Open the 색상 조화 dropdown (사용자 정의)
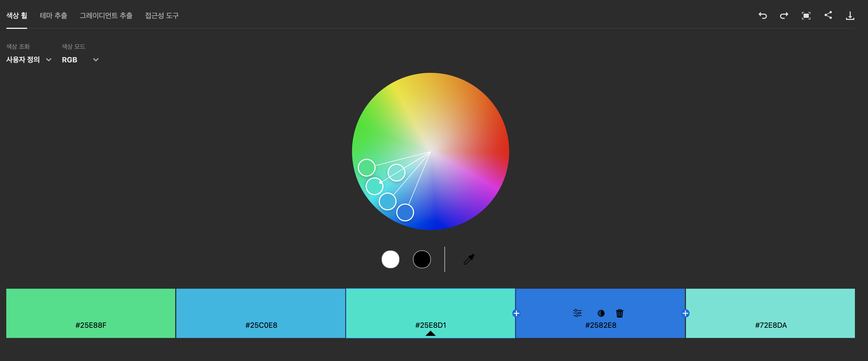Viewport: 868px width, 361px height. tap(29, 60)
